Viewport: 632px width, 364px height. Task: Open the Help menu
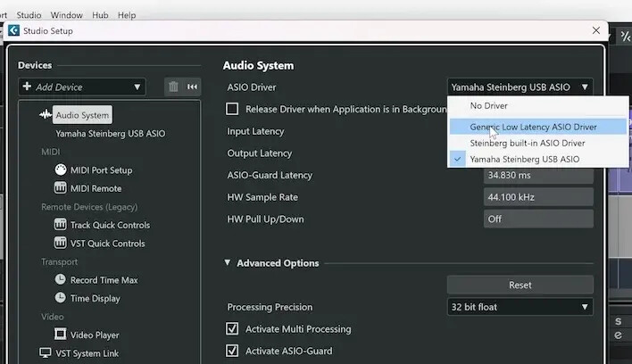(x=127, y=15)
